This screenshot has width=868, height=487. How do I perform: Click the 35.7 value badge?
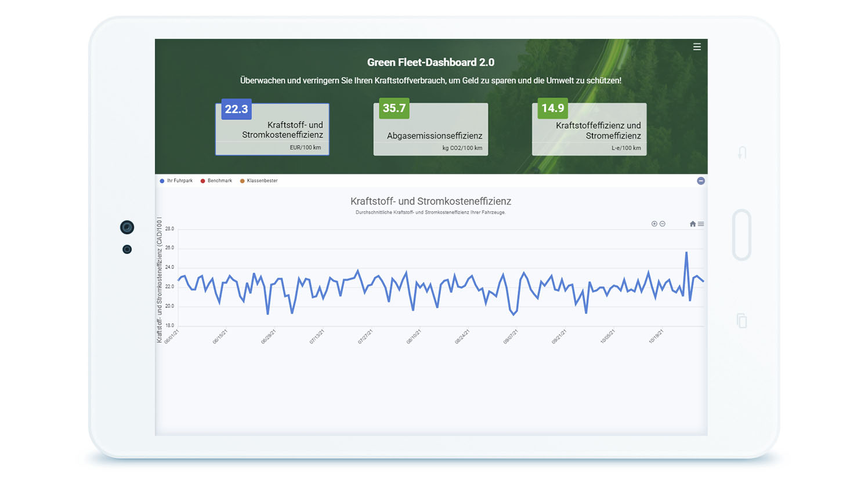coord(394,108)
